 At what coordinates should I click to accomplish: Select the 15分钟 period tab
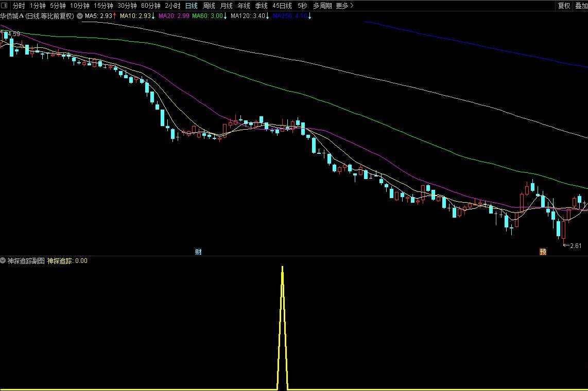click(103, 6)
